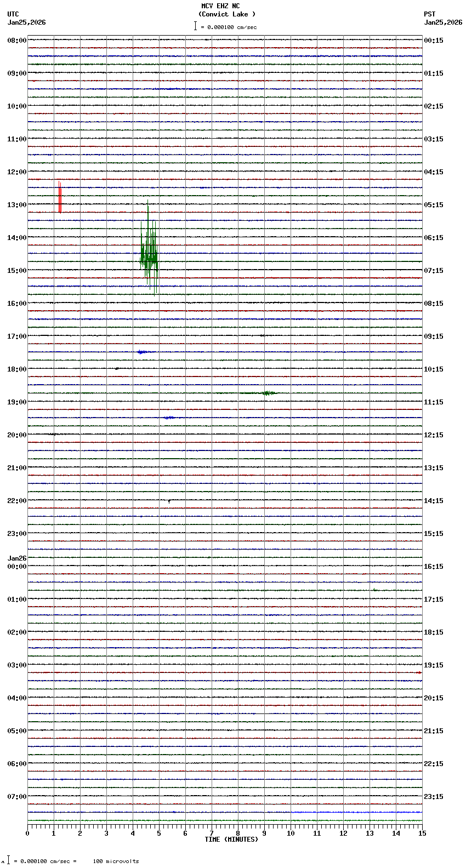This screenshot has width=466, height=868.
Task: Select the scale legend '= 0.000100 cm/sec' at top
Action: [x=229, y=27]
